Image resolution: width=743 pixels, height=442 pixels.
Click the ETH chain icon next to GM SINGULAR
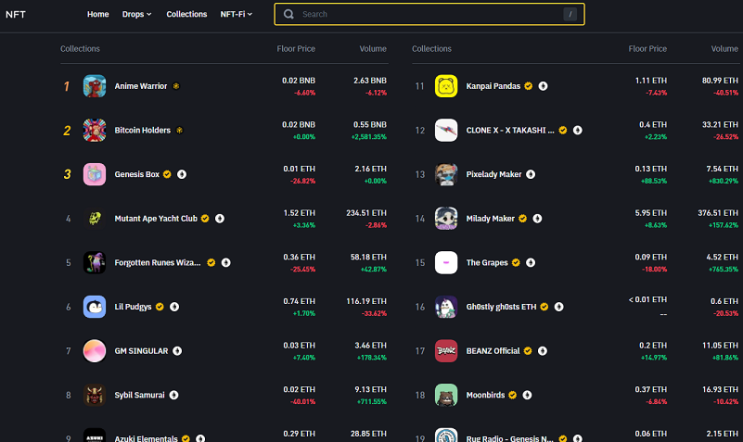click(177, 351)
